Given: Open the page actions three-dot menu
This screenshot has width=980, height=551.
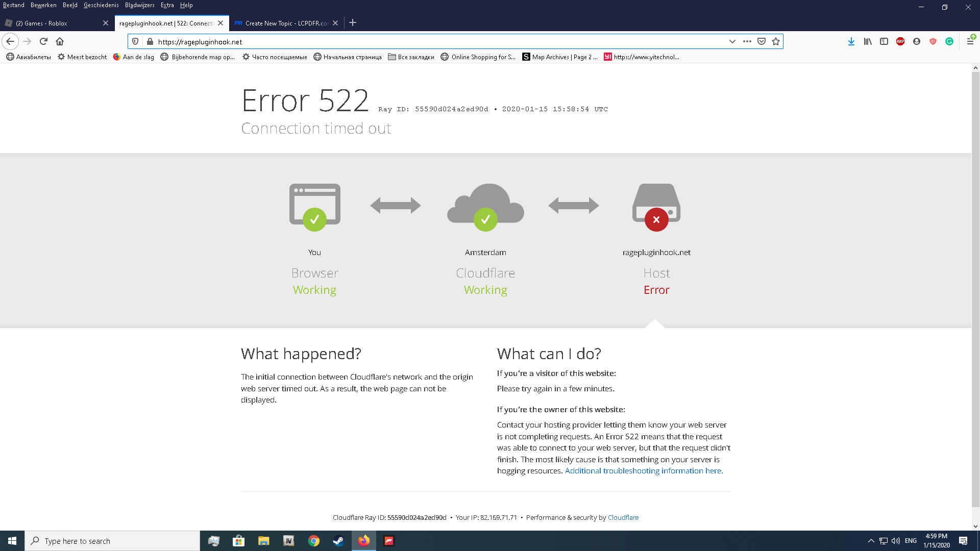Looking at the screenshot, I should tap(747, 41).
